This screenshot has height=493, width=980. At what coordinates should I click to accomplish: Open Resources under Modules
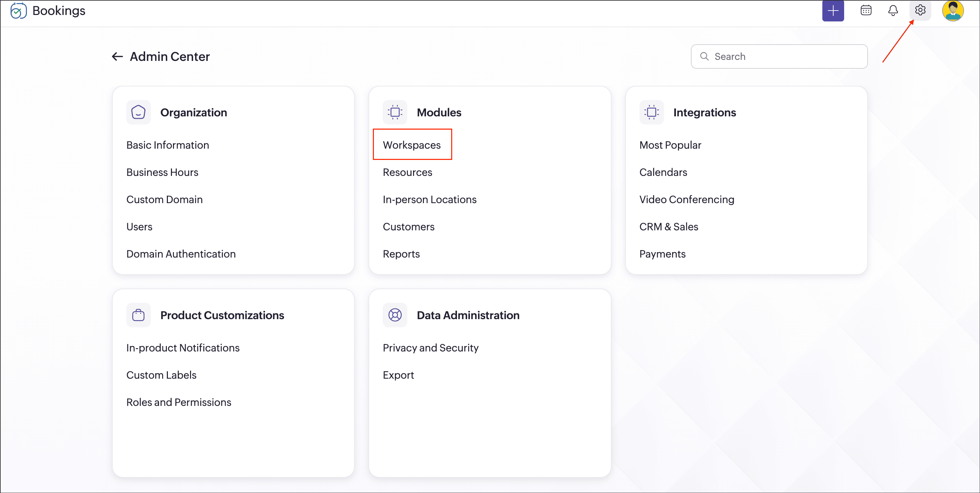pos(408,172)
